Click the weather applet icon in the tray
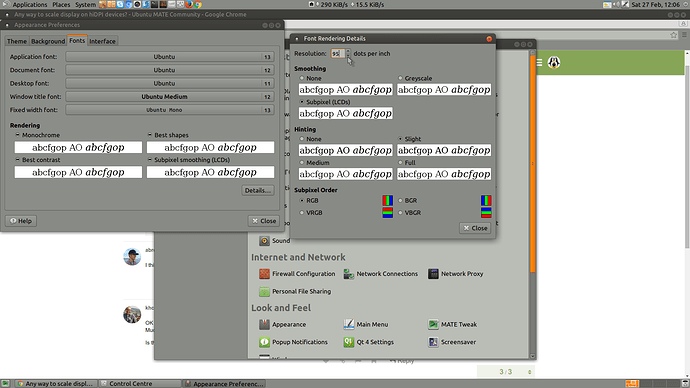Image resolution: width=690 pixels, height=388 pixels. [x=607, y=4]
